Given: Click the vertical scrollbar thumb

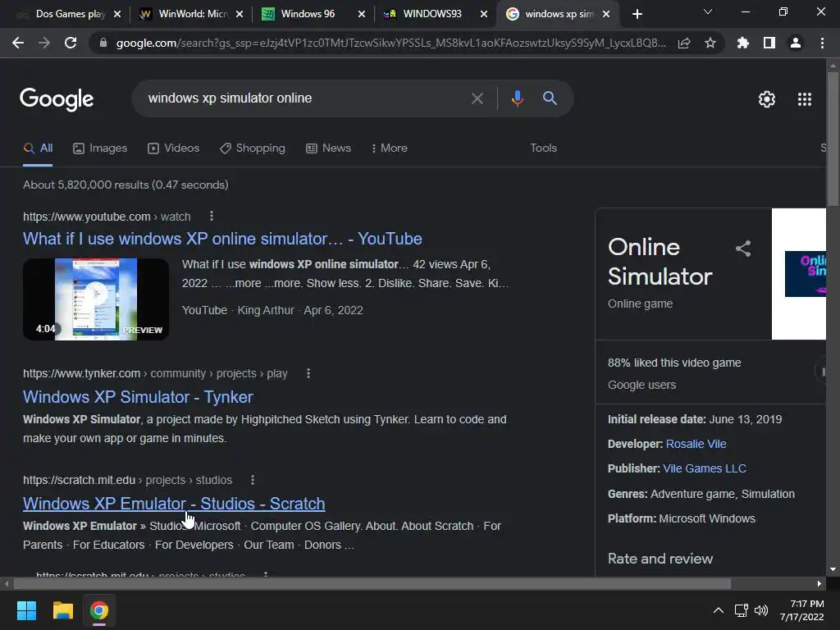Looking at the screenshot, I should click(x=833, y=138).
